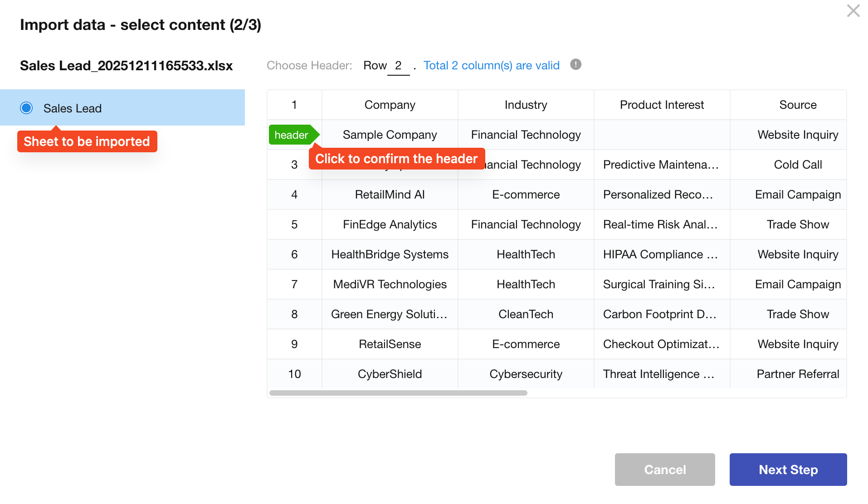Click the CyberShield company cell
The image size is (868, 504).
[390, 374]
